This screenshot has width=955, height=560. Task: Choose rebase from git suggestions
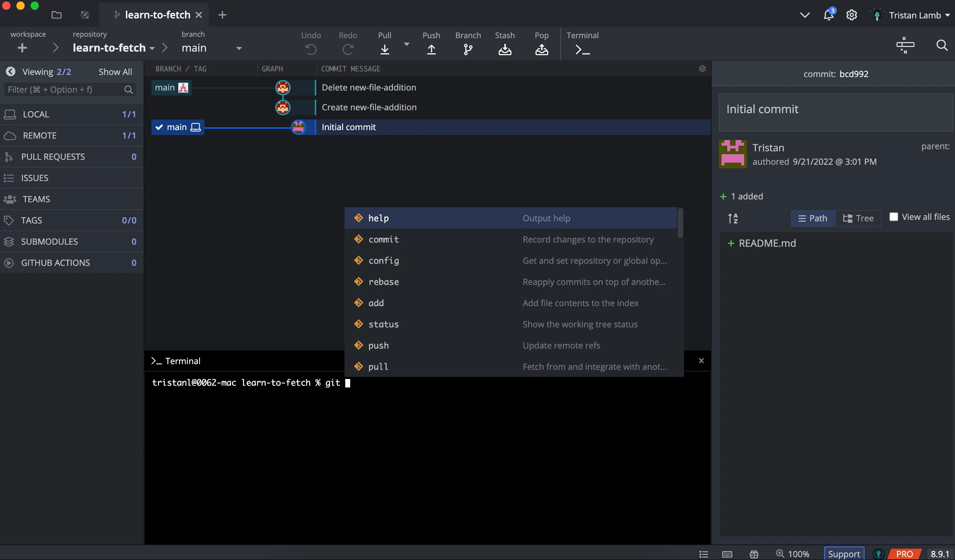click(383, 282)
